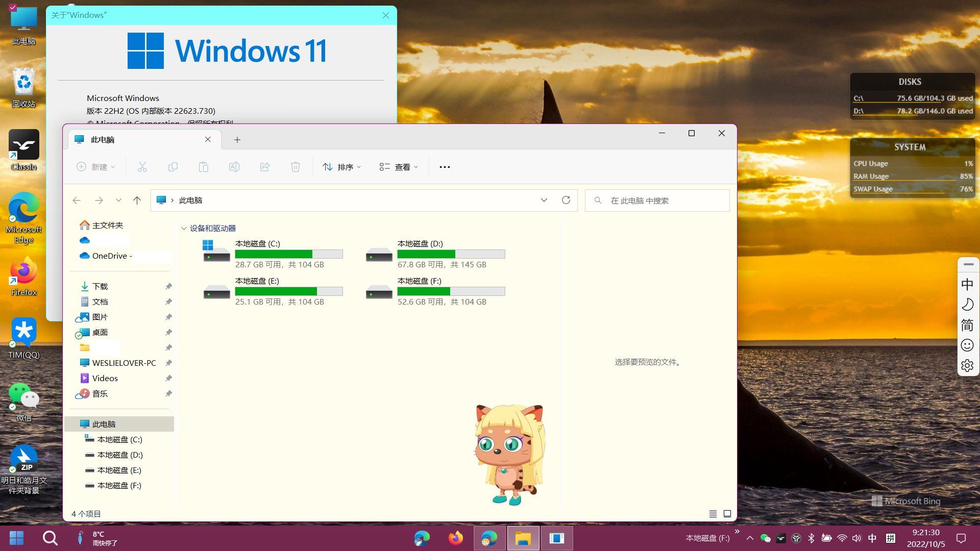Toggle 中 input mode on IME toolbar
The image size is (980, 551).
[967, 284]
